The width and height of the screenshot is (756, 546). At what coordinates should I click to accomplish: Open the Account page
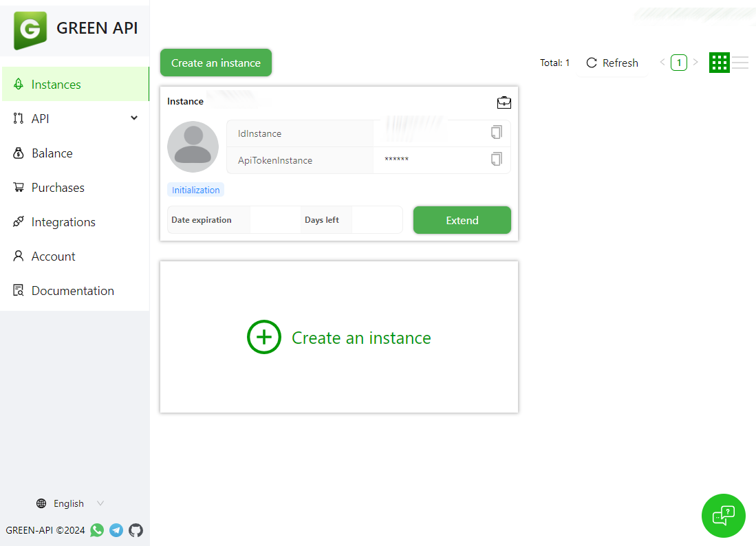pos(75,256)
